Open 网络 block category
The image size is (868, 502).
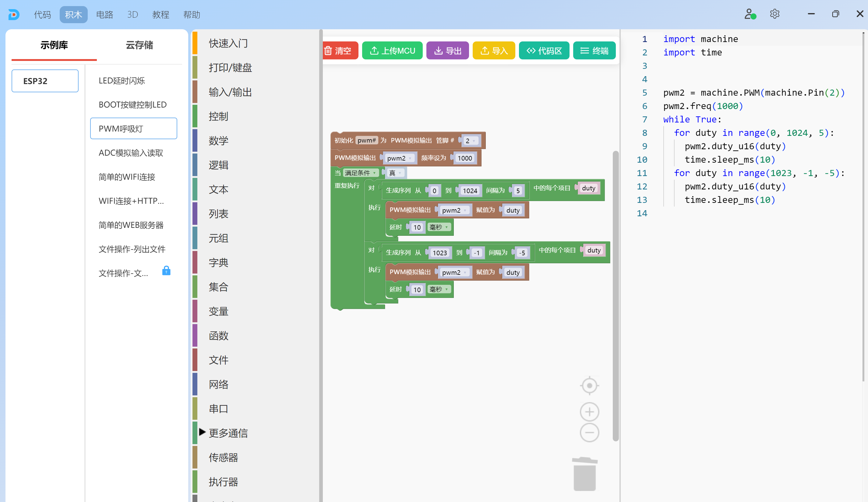coord(218,384)
